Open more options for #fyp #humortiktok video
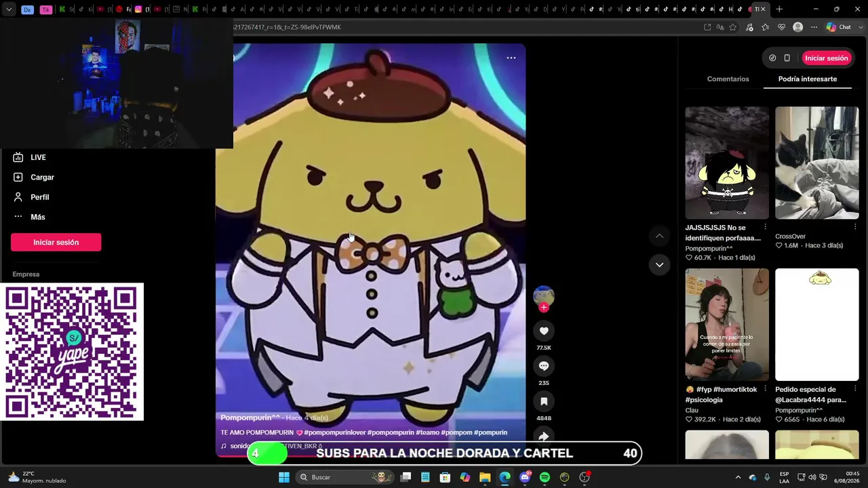The height and width of the screenshot is (488, 868). (x=766, y=389)
